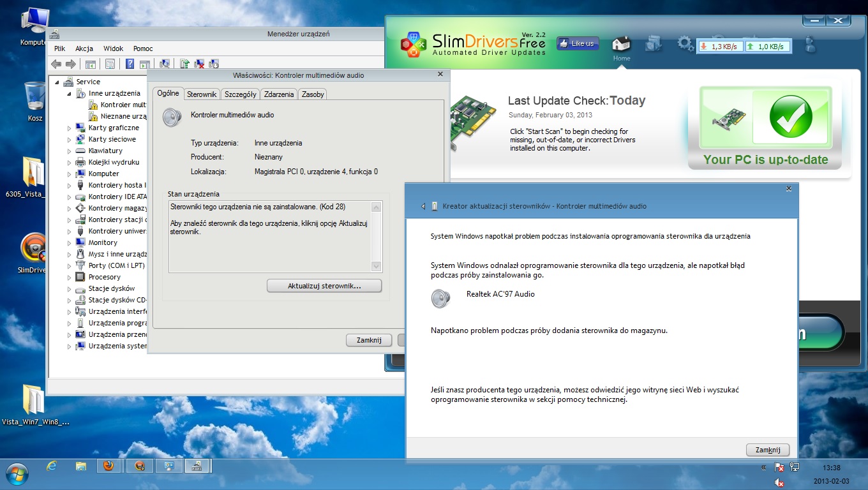Click the upload speed 1,0 KB/s indicator
This screenshot has height=490, width=868.
click(x=767, y=47)
